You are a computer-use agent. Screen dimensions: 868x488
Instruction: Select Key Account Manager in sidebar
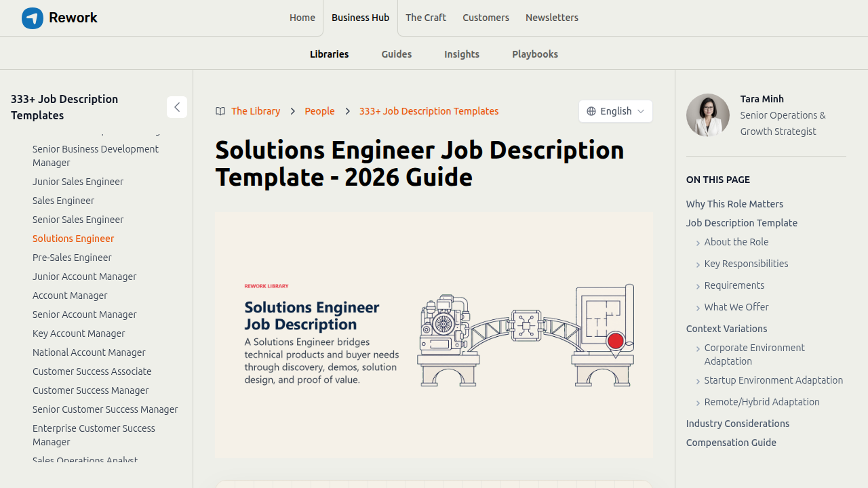coord(79,333)
